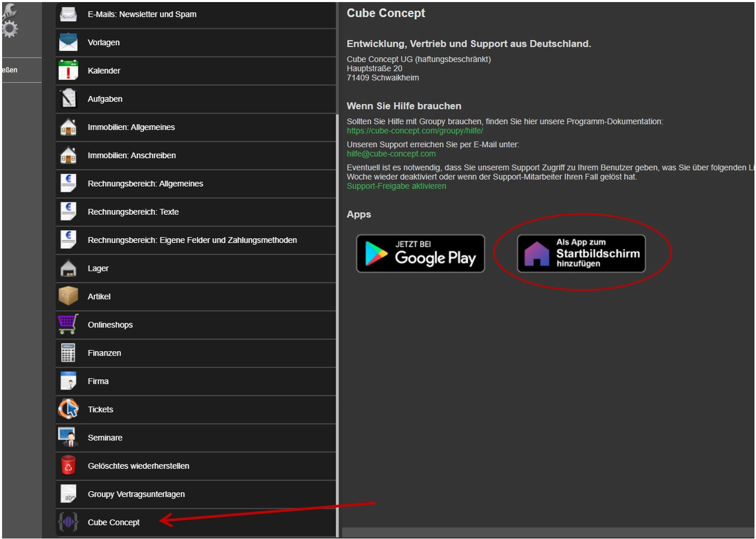Select the Firma entry
Image resolution: width=756 pixels, height=539 pixels.
(196, 381)
